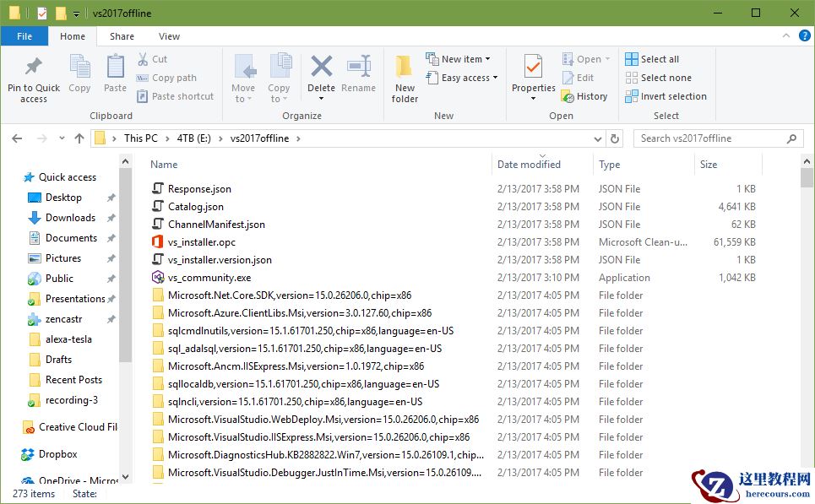Click Copy path in ribbon

[167, 78]
